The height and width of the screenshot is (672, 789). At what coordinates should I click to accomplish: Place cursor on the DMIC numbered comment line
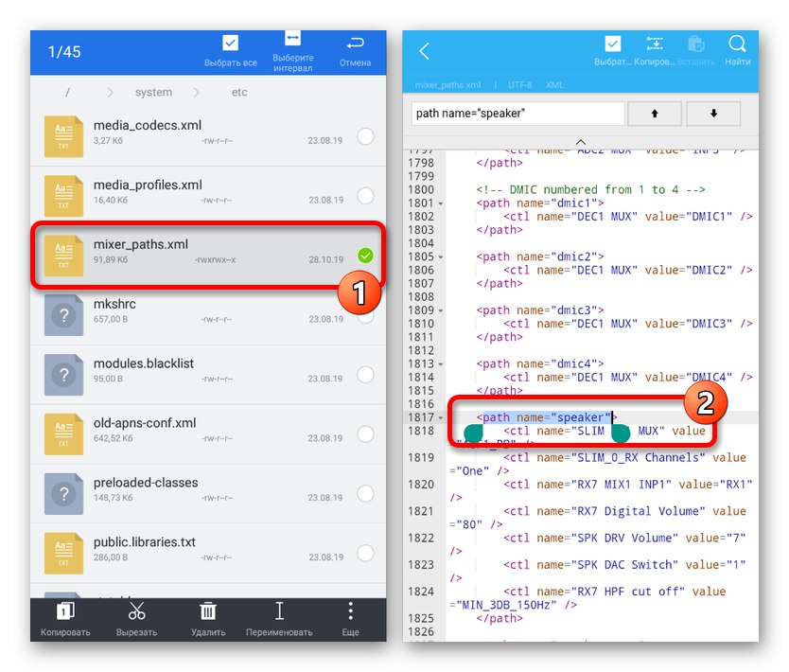(590, 190)
